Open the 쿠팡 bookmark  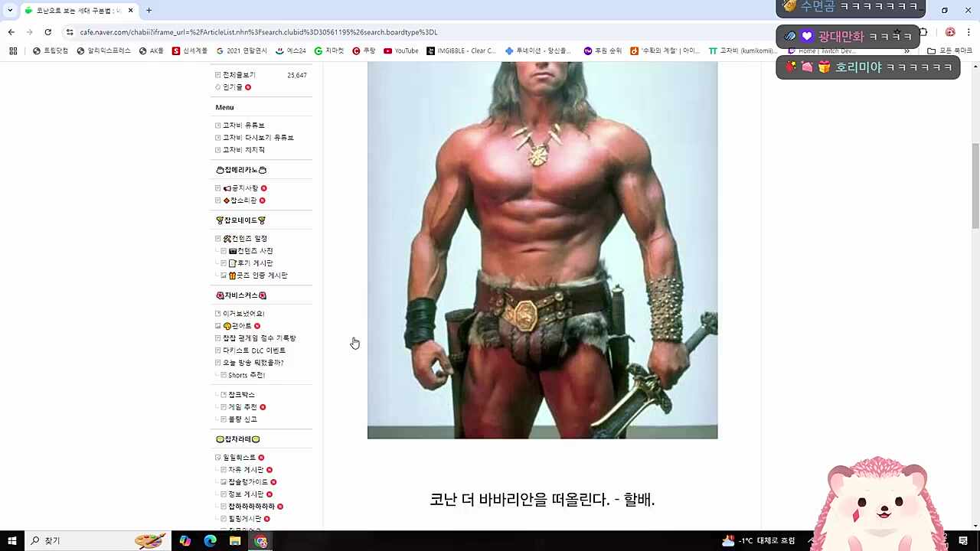pos(364,51)
